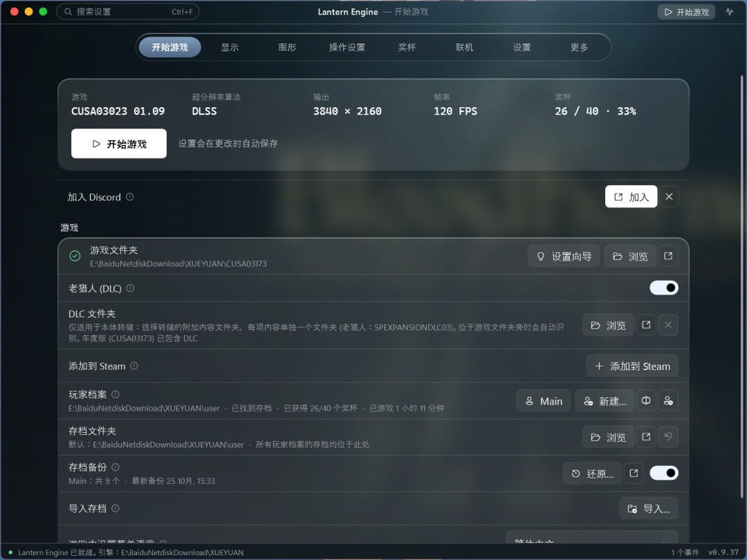Go to the 设置 tab
The width and height of the screenshot is (747, 560).
point(522,47)
